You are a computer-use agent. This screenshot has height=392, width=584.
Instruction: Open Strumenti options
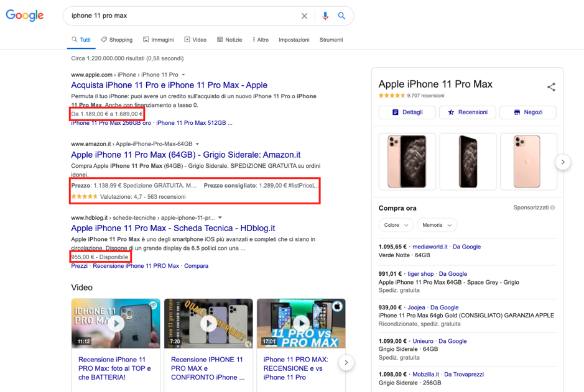tap(331, 39)
